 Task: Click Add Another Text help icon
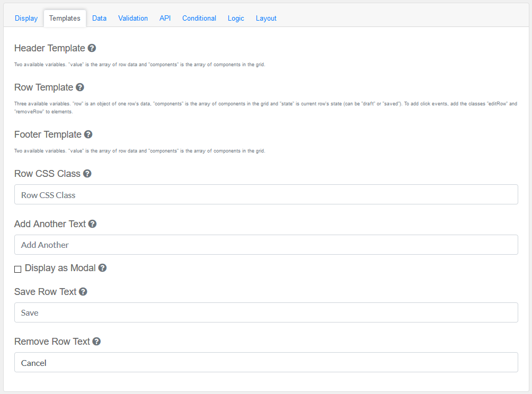(x=92, y=224)
